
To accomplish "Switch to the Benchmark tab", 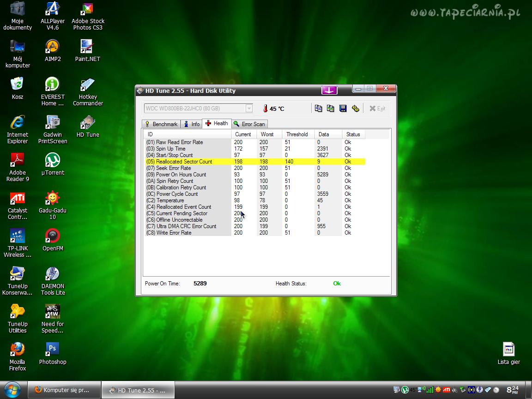I will tap(161, 124).
